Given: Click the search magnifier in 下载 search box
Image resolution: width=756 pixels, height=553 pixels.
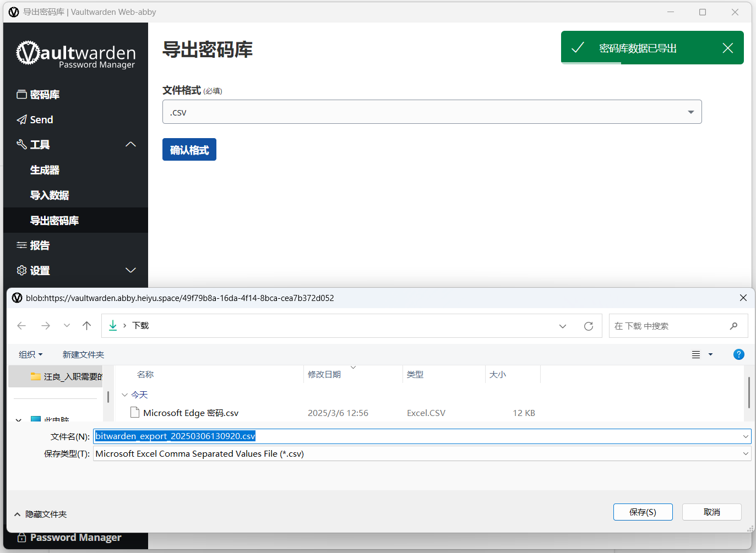Looking at the screenshot, I should pyautogui.click(x=733, y=326).
